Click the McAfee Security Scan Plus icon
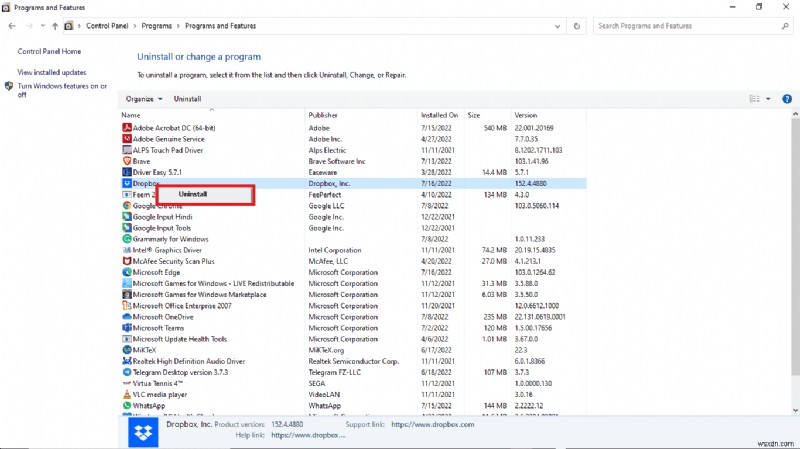 pyautogui.click(x=127, y=261)
